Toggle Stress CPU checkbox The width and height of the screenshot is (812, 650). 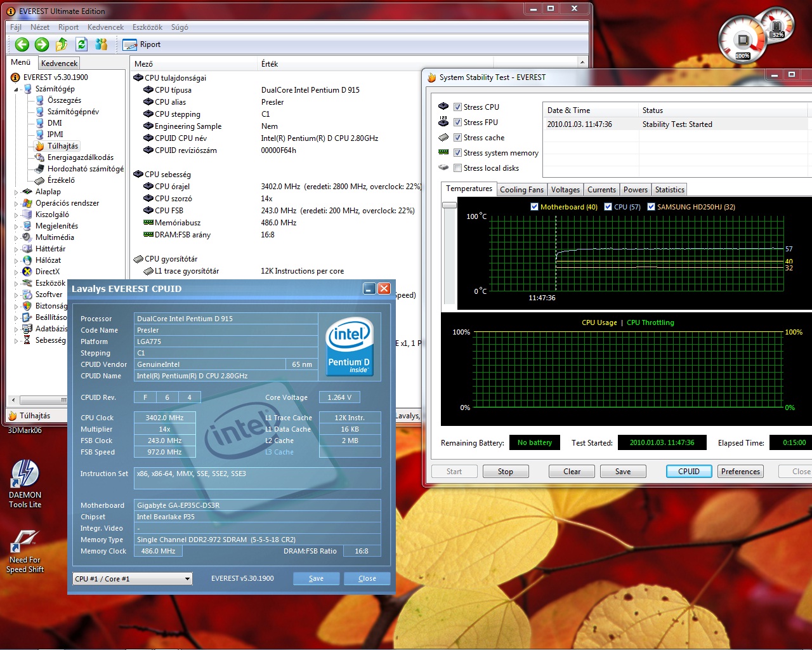tap(457, 107)
